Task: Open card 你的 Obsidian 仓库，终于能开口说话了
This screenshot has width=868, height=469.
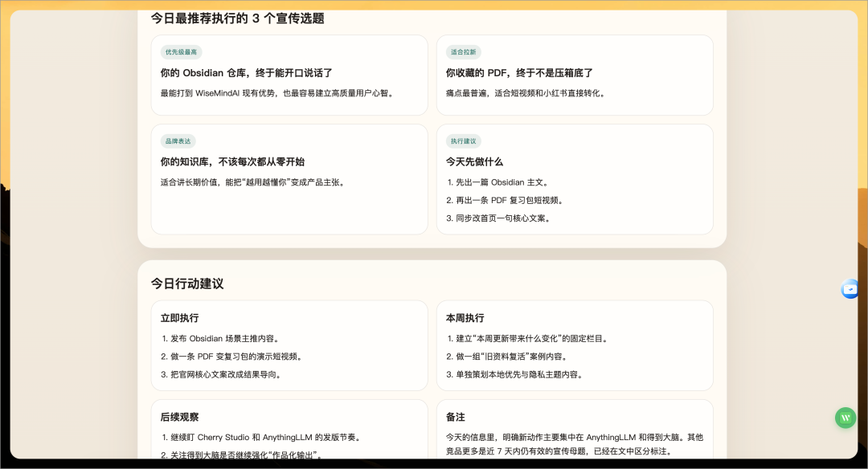Action: tap(289, 75)
